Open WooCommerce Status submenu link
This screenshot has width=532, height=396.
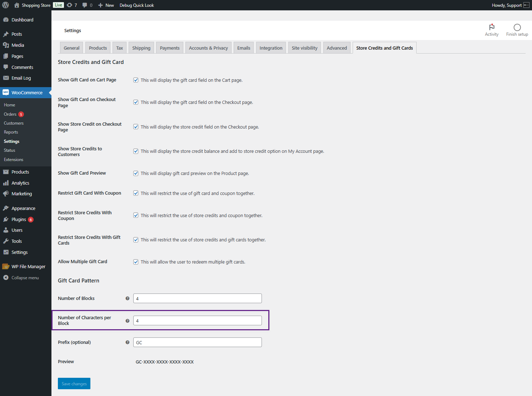[10, 150]
